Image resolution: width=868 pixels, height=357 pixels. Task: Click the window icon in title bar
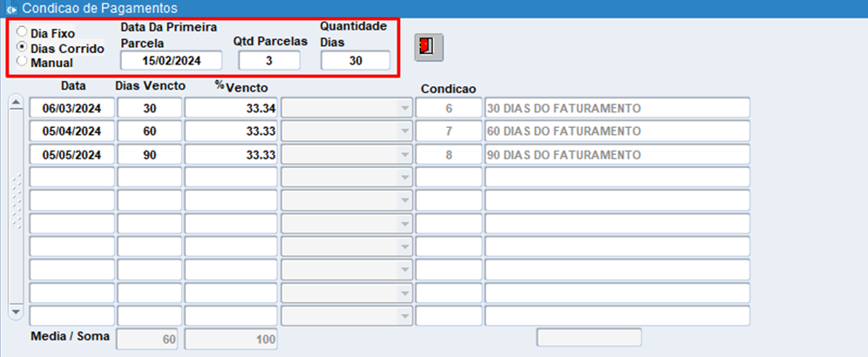point(11,8)
